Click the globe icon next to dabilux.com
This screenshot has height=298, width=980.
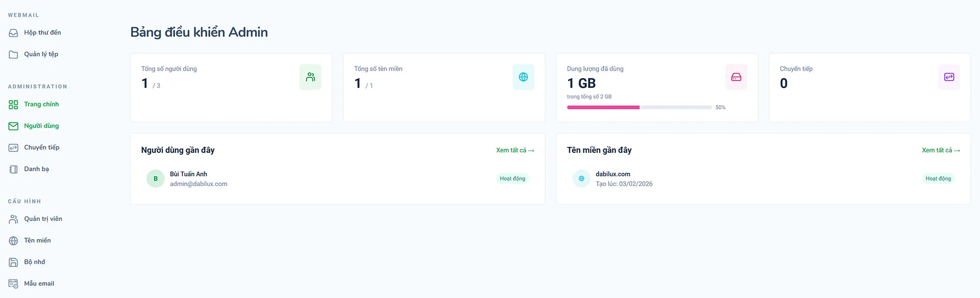[x=581, y=178]
